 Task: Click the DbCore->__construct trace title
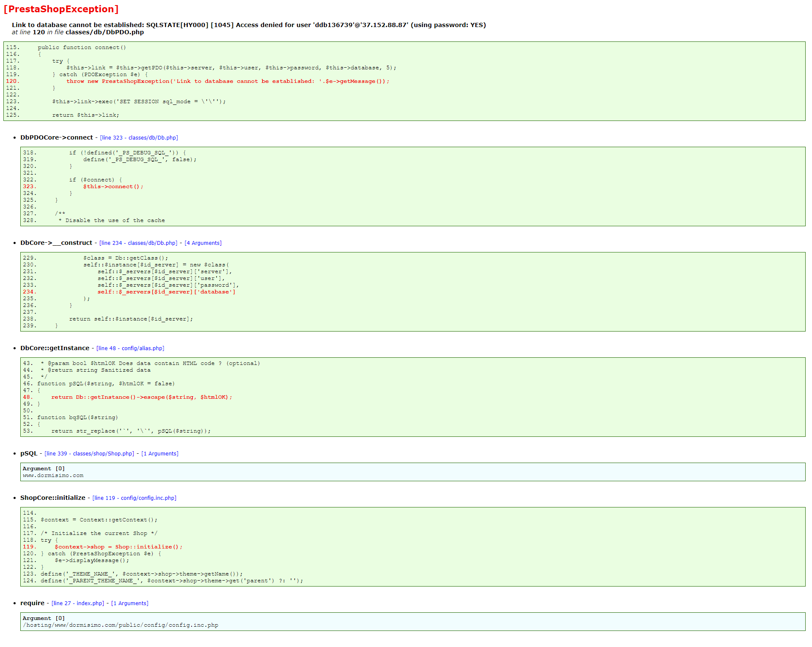click(x=56, y=243)
